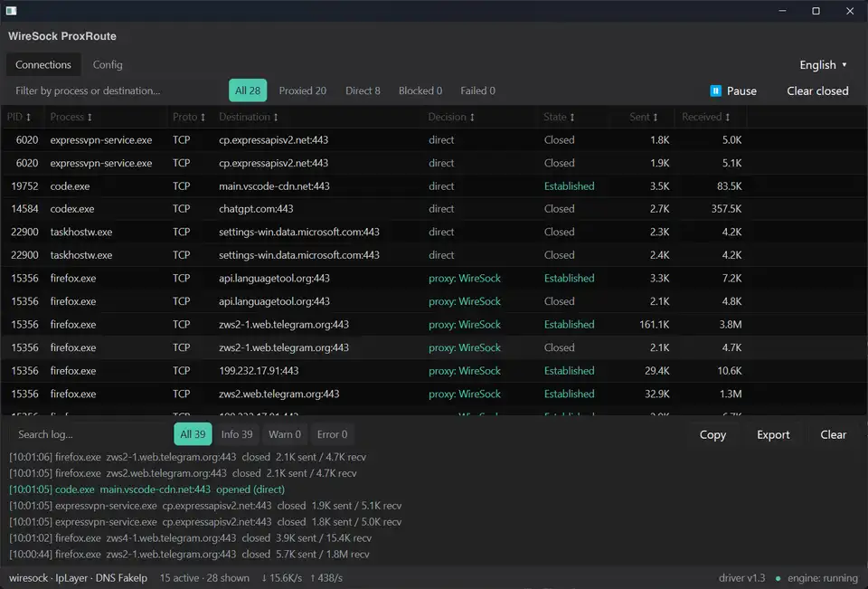Click the 357.5K received value
The image size is (868, 589).
point(726,209)
